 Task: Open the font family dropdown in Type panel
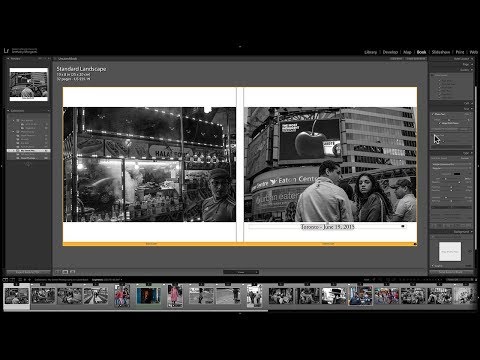point(451,164)
